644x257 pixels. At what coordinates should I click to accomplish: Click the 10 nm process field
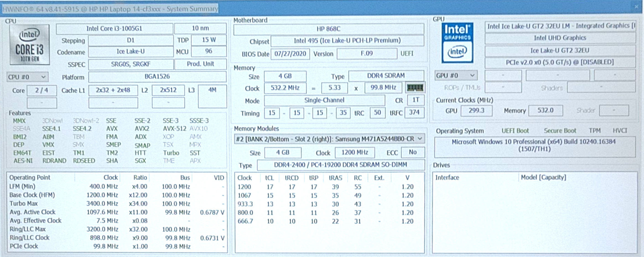click(200, 28)
